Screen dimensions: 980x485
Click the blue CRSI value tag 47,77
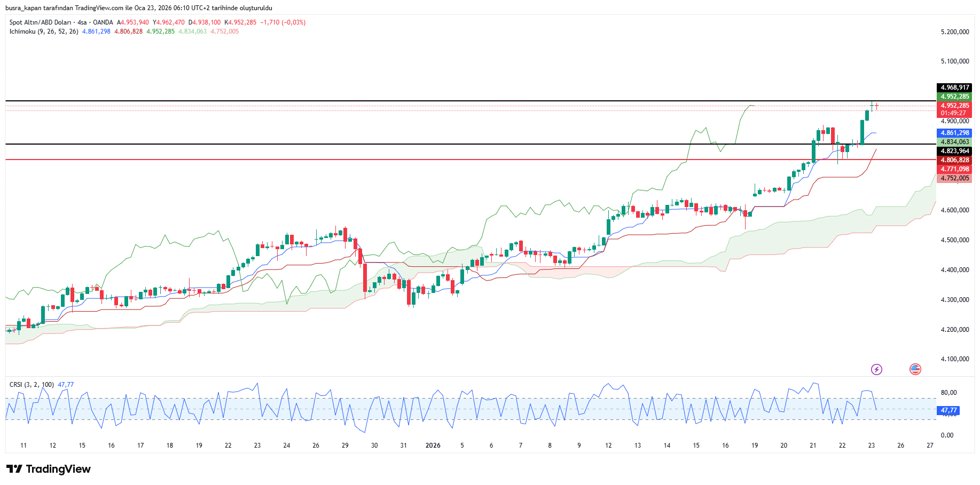pos(948,410)
